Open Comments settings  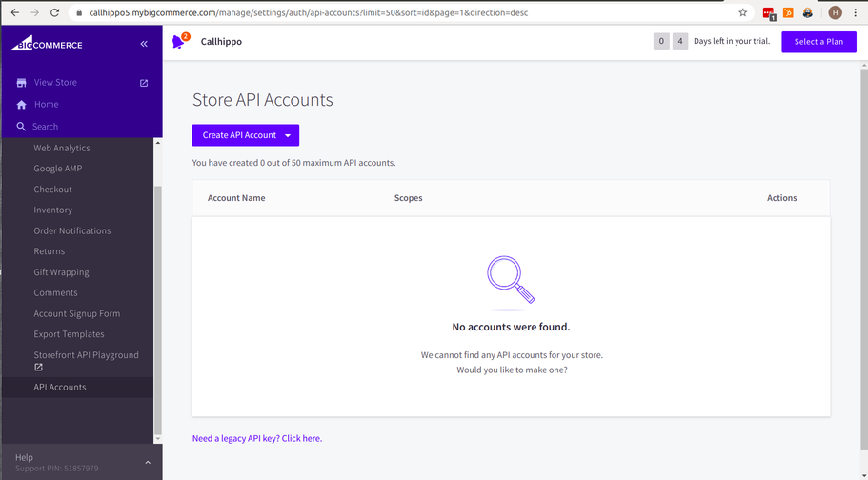point(55,293)
